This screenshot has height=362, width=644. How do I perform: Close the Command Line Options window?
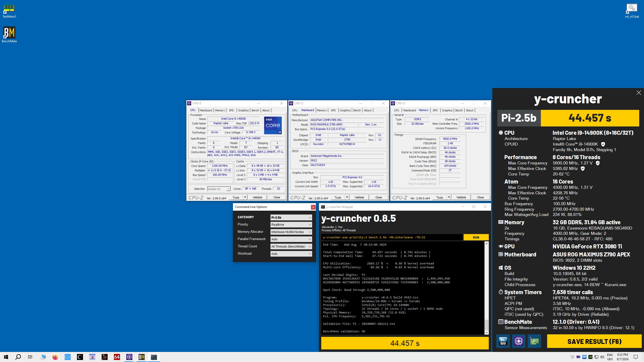(x=313, y=207)
